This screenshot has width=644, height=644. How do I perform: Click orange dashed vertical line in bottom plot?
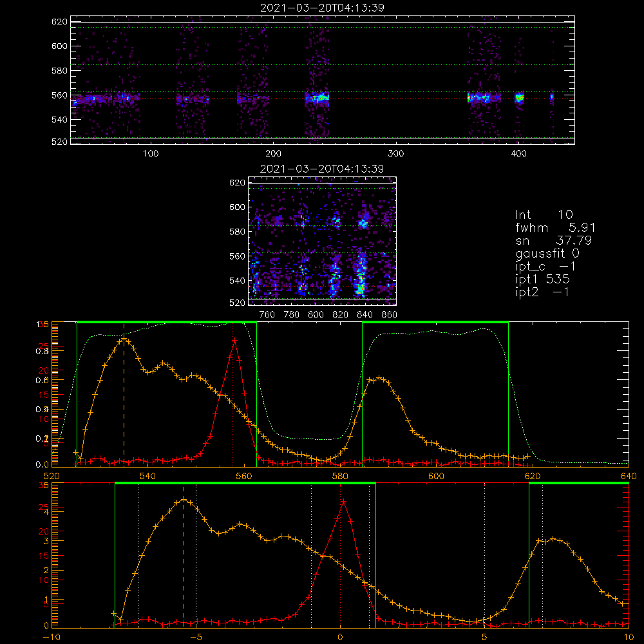click(184, 554)
